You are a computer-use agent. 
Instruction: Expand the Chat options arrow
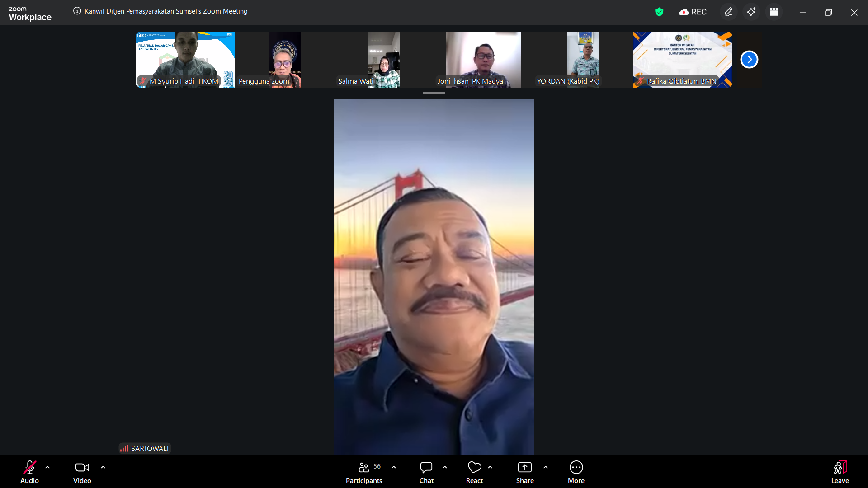pyautogui.click(x=445, y=467)
